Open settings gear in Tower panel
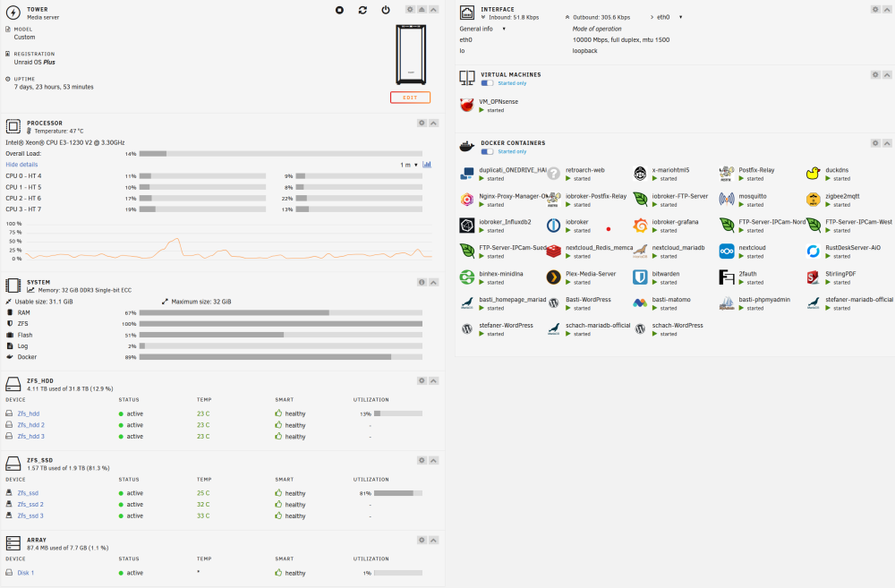Viewport: 895px width, 588px height. click(410, 10)
